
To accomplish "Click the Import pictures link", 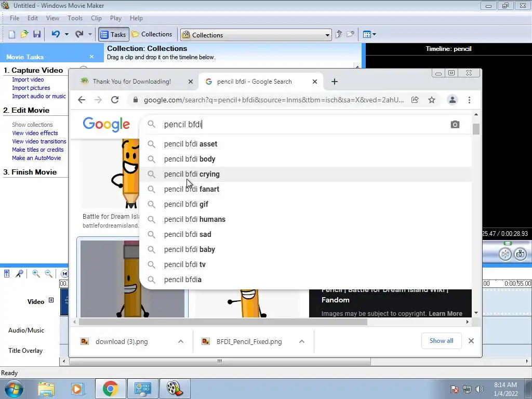I will (31, 88).
